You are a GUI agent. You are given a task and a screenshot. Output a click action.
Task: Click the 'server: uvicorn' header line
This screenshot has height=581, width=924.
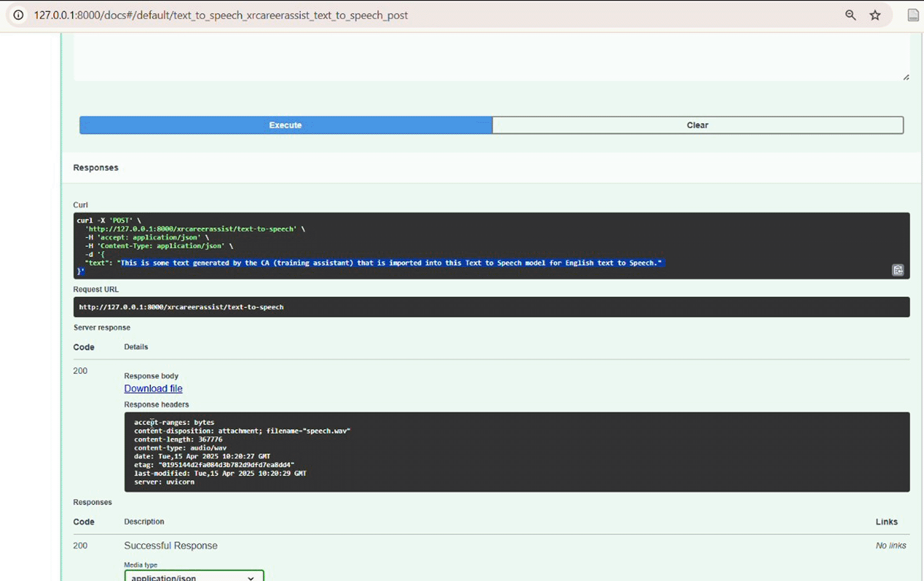pos(164,482)
